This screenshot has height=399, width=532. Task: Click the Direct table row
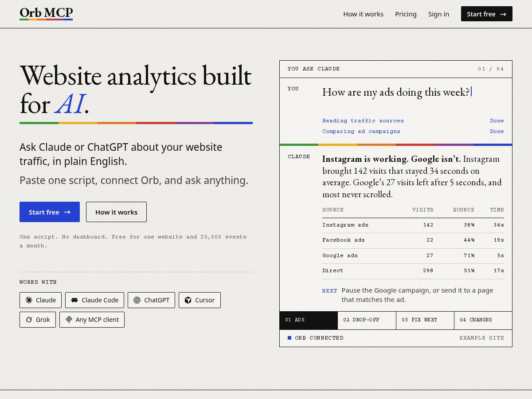click(x=413, y=271)
